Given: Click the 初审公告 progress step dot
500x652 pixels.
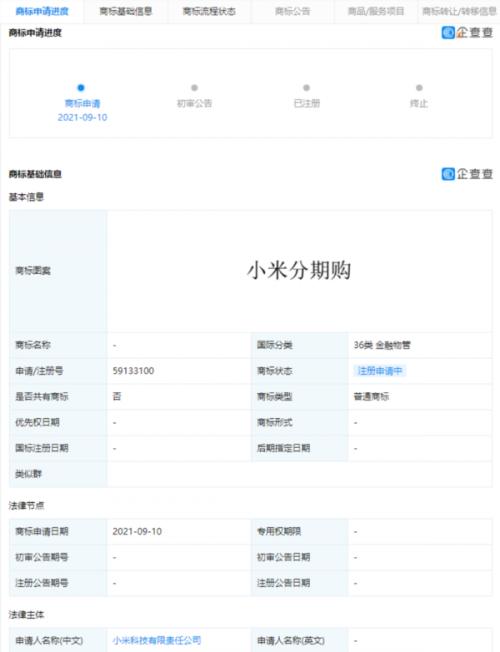Looking at the screenshot, I should 194,88.
